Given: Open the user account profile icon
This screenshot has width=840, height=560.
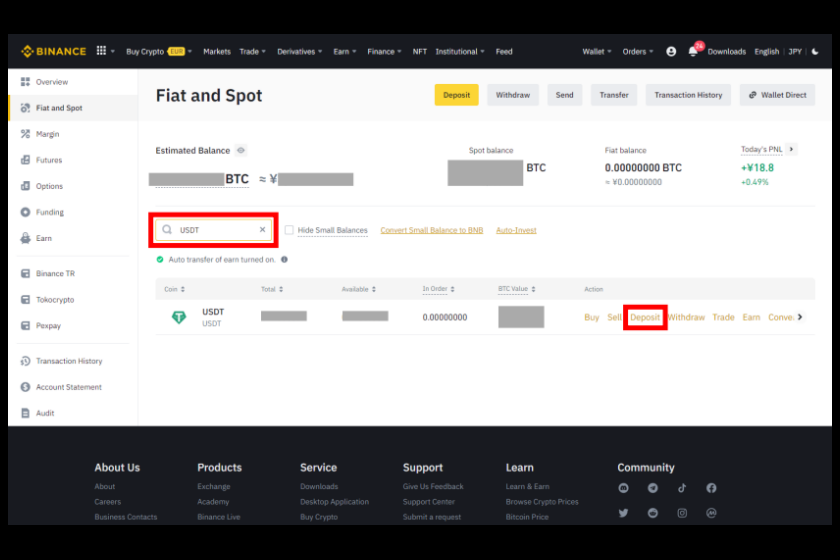Looking at the screenshot, I should point(671,51).
